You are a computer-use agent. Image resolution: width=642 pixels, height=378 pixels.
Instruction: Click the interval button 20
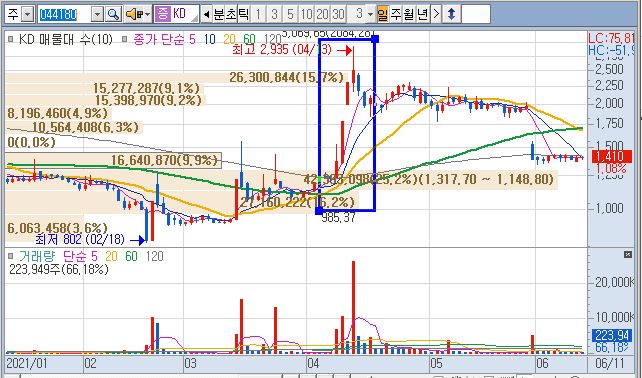(x=322, y=14)
